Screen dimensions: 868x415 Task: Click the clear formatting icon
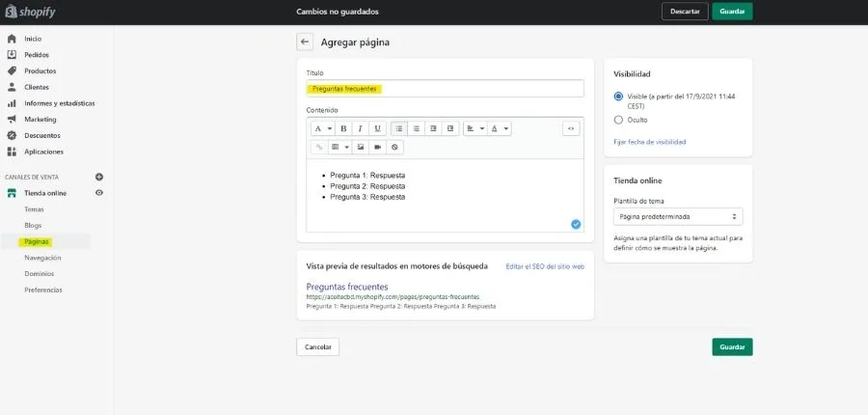(x=394, y=148)
